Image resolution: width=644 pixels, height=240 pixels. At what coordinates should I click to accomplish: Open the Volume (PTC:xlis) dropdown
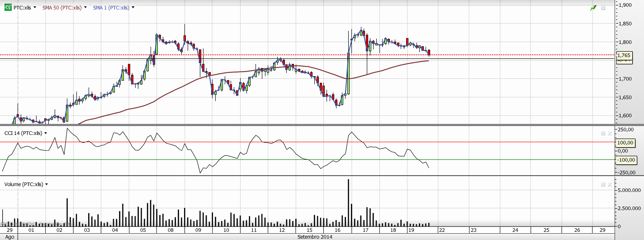pos(47,184)
